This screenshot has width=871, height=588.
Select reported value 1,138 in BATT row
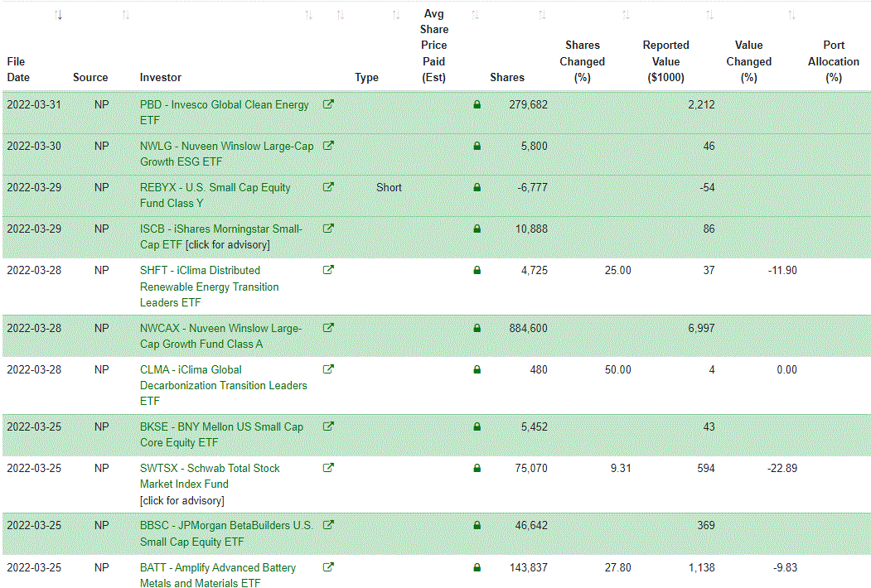[701, 567]
